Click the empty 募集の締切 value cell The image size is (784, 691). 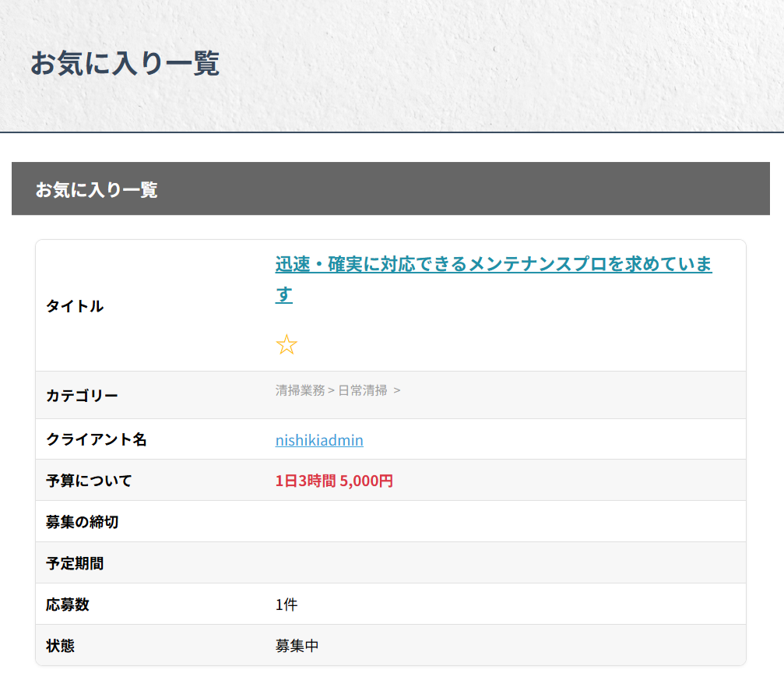pos(505,522)
